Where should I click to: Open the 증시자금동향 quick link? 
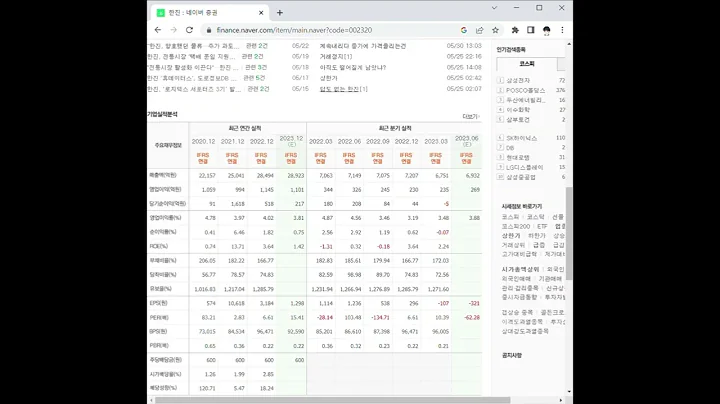coord(519,297)
